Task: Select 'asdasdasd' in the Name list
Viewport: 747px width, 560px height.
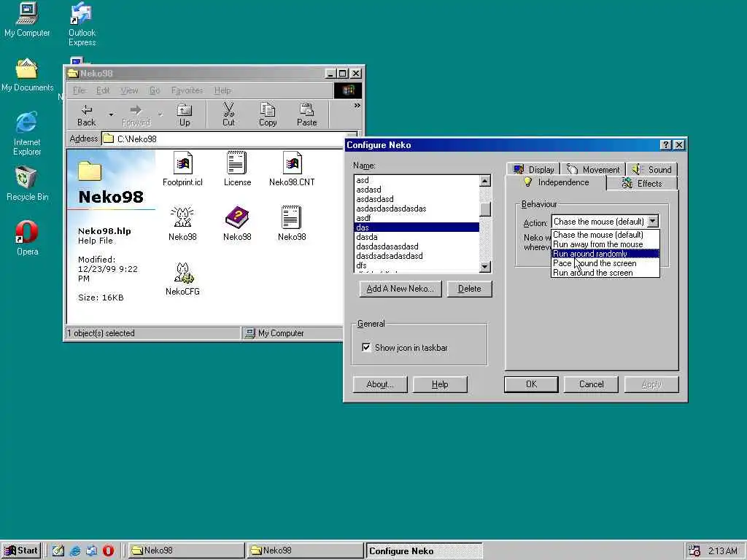Action: tap(417, 199)
